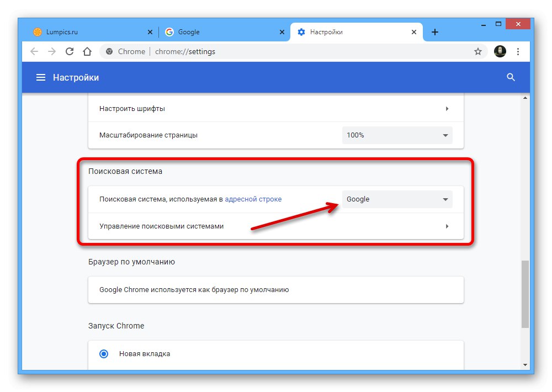
Task: Click the home icon next to address bar
Action: (87, 51)
